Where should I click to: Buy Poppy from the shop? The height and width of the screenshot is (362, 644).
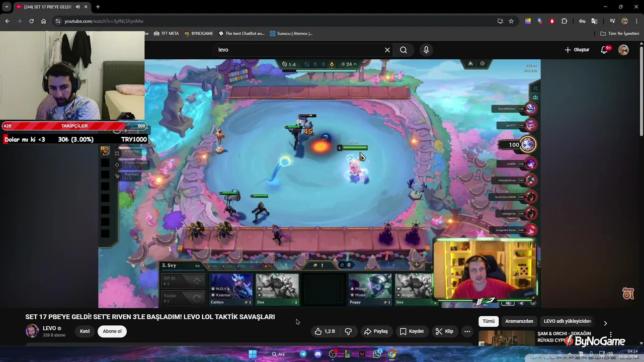tap(370, 289)
